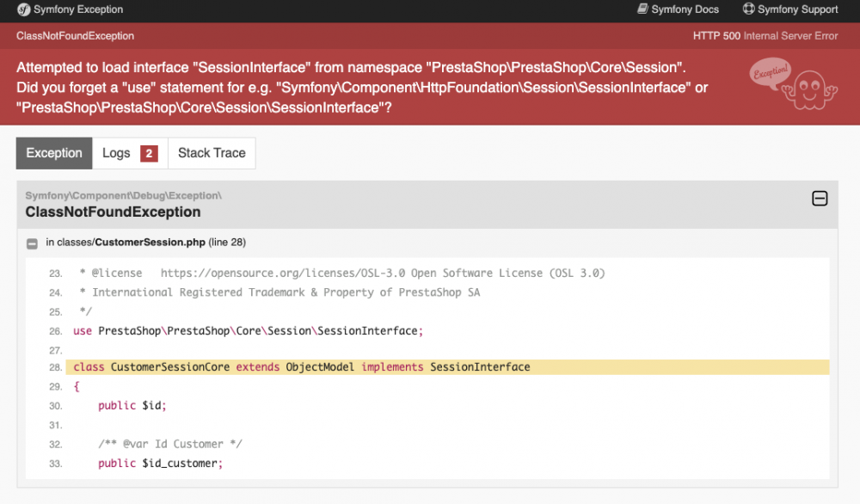860x504 pixels.
Task: Collapse the CustomerSession.php code snippet
Action: [31, 242]
